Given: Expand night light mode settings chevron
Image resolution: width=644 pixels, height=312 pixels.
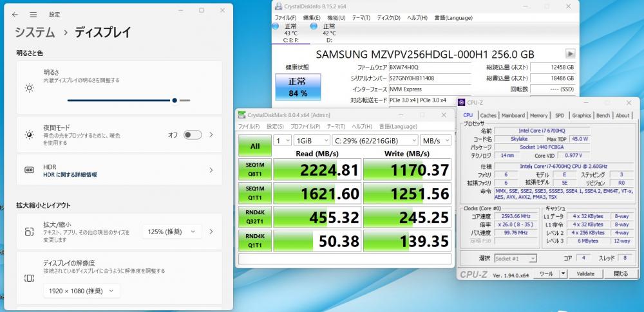Looking at the screenshot, I should (x=211, y=134).
